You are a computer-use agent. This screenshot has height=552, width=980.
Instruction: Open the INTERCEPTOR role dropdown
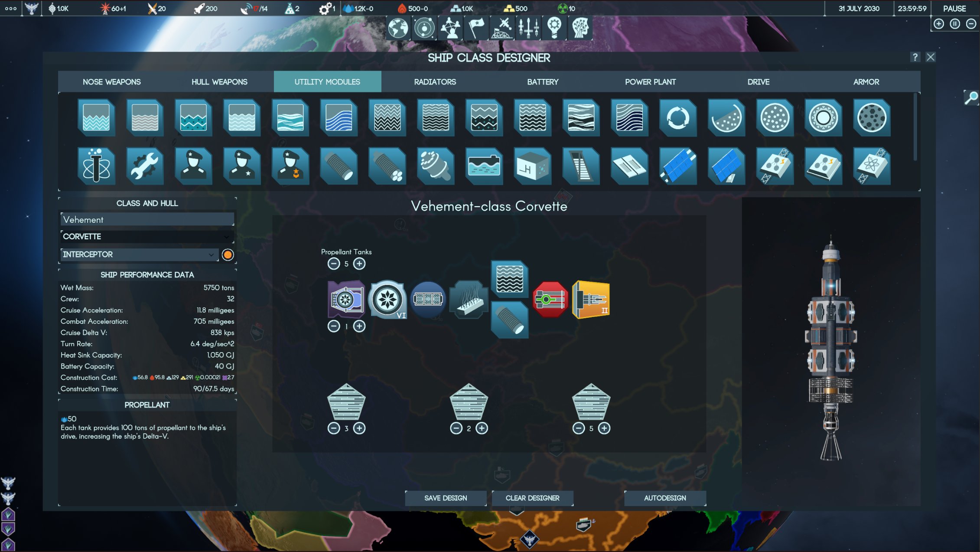tap(140, 255)
